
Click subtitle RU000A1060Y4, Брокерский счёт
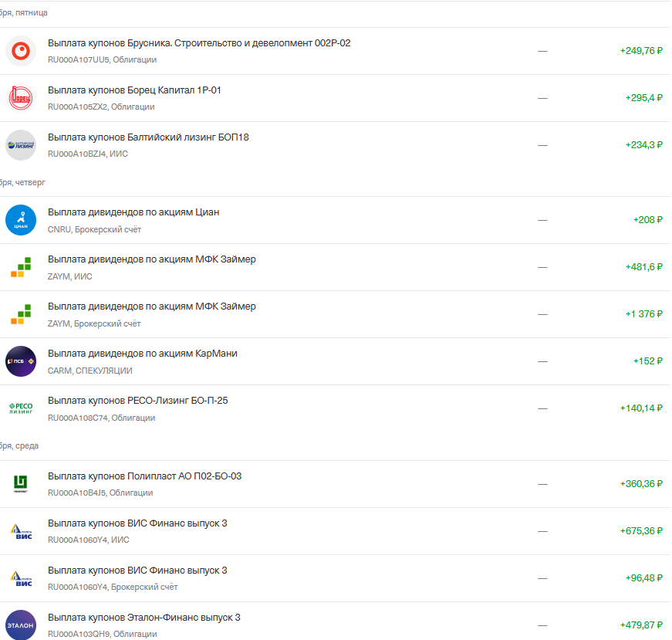pos(113,587)
